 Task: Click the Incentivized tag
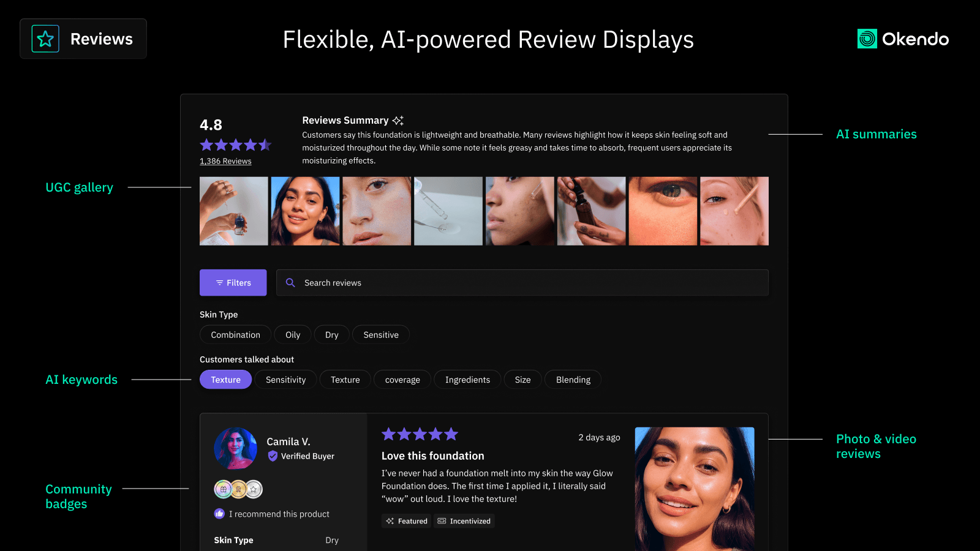464,521
